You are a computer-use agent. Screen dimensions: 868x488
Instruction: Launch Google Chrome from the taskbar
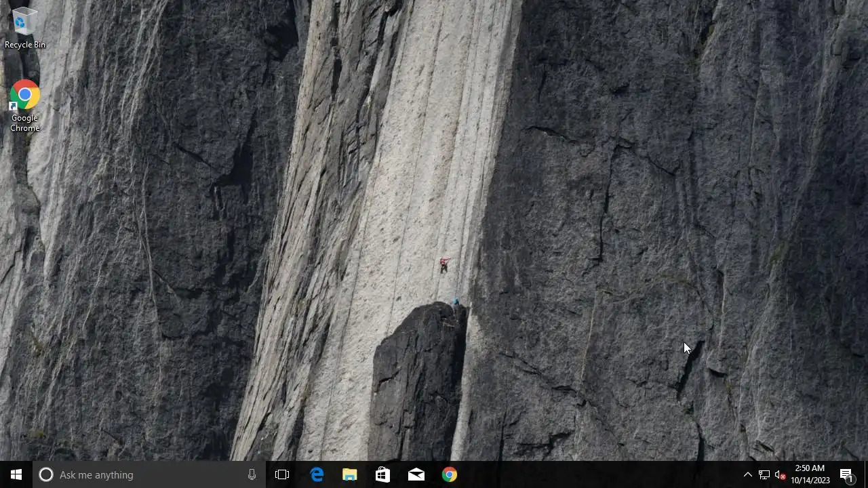tap(449, 474)
